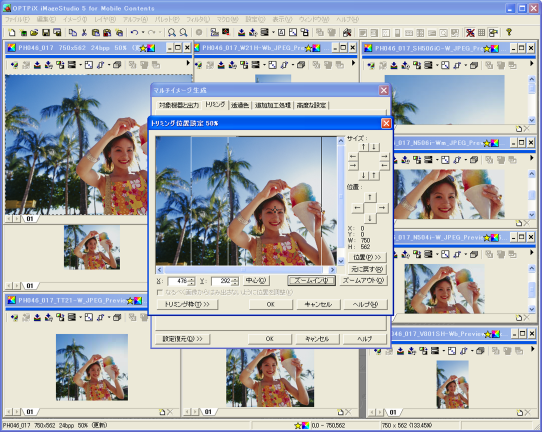This screenshot has width=542, height=432.
Task: Click the yellow help icon in main toolbar
Action: [508, 32]
